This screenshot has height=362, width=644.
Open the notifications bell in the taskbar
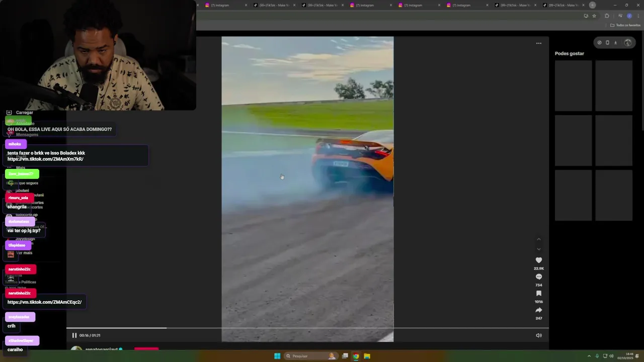[x=637, y=356]
